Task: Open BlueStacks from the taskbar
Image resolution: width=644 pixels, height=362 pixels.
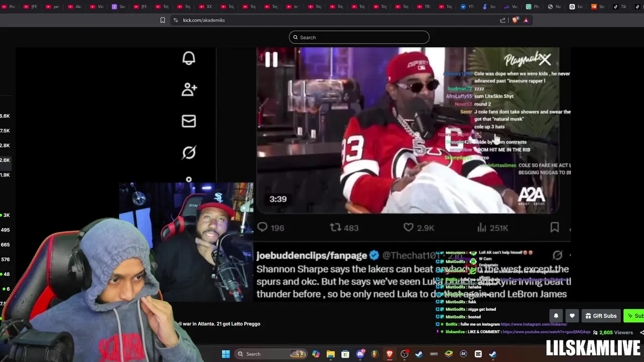Action: (449, 354)
